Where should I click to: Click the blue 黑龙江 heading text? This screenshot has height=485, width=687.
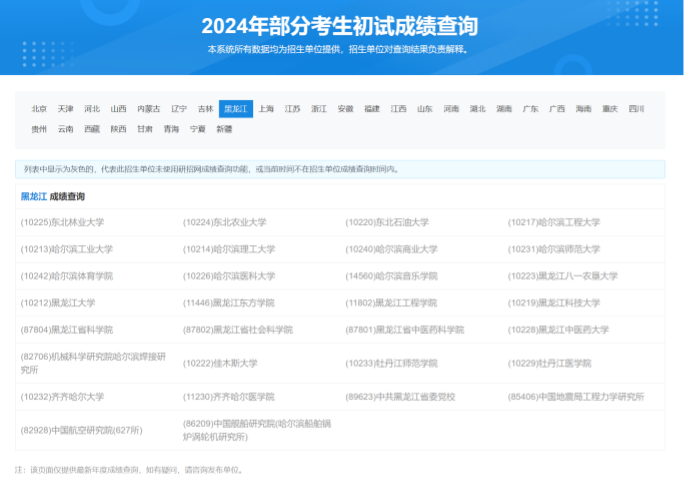[33, 197]
